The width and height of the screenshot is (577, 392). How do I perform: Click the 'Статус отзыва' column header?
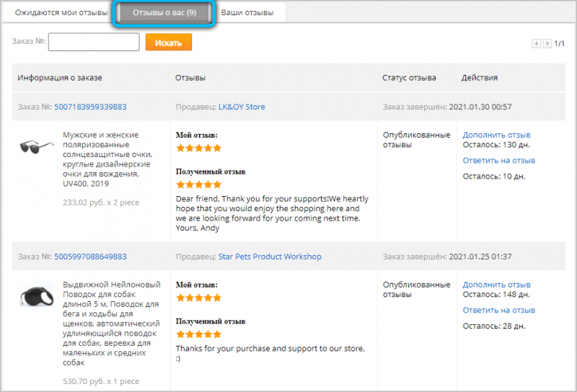pyautogui.click(x=409, y=78)
